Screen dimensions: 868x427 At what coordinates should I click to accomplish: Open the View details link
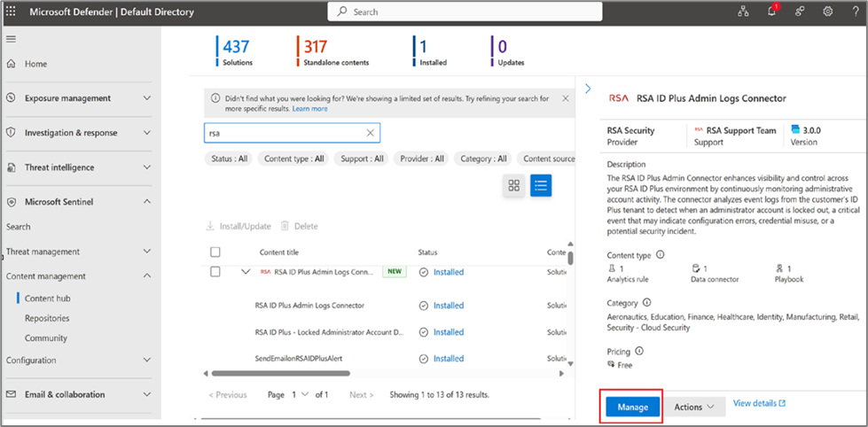(759, 403)
